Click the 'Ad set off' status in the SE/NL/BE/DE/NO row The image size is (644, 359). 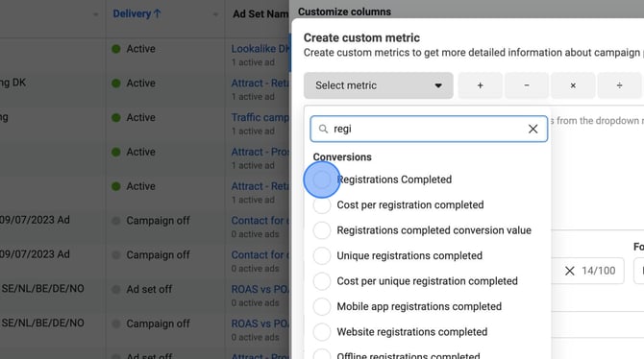[149, 289]
